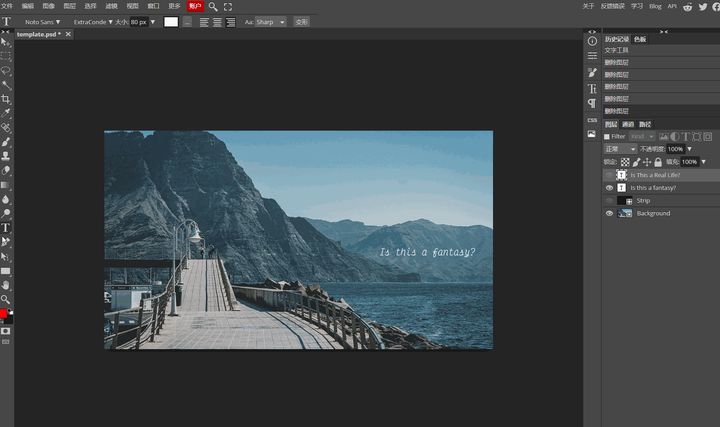Image resolution: width=720 pixels, height=427 pixels.
Task: Select the Zoom tool in the left toolbar
Action: point(6,299)
